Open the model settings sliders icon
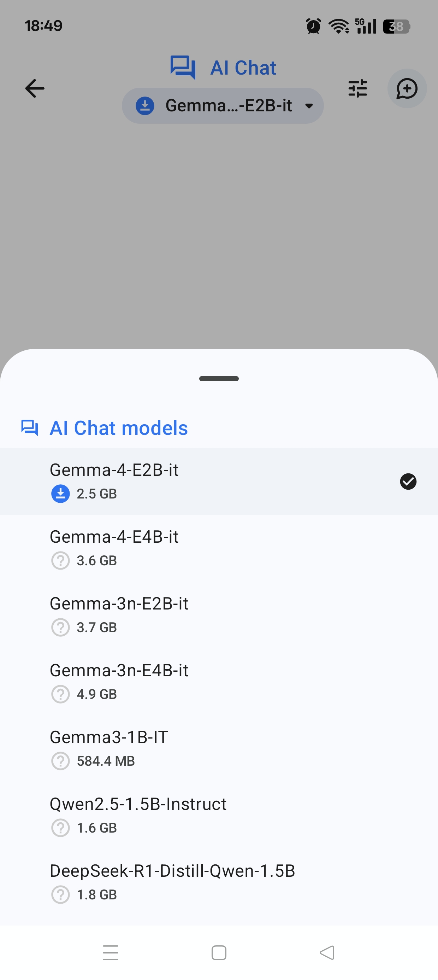Viewport: 438px width, 980px height. click(358, 89)
